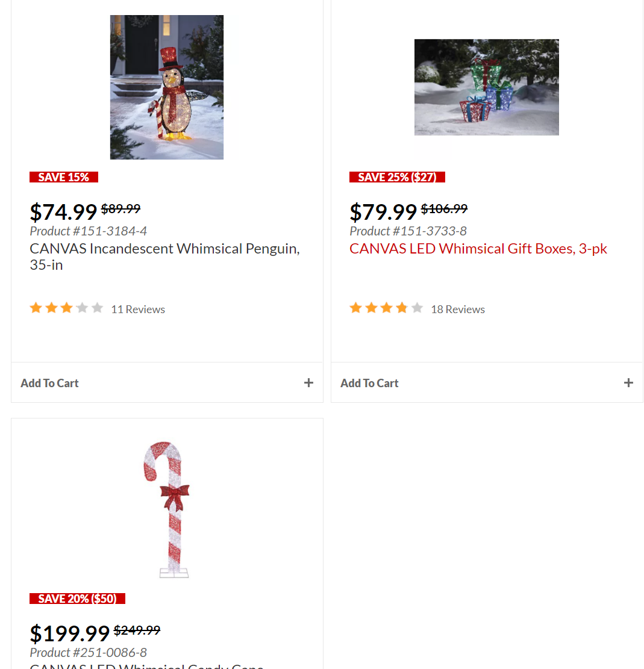
Task: Click the plus icon on the Gift Boxes card
Action: tap(628, 383)
